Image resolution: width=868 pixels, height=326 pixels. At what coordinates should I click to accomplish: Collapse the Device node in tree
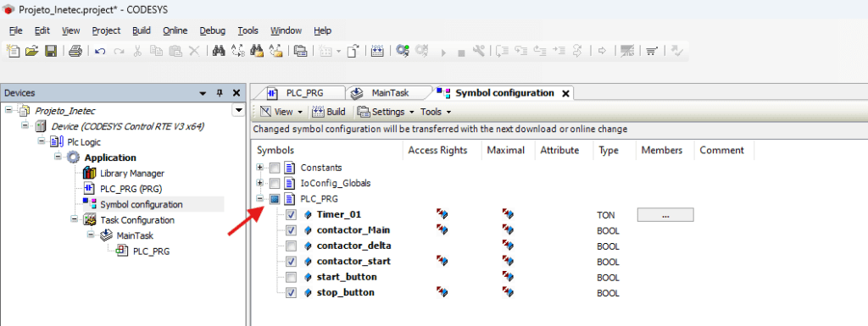(x=25, y=126)
